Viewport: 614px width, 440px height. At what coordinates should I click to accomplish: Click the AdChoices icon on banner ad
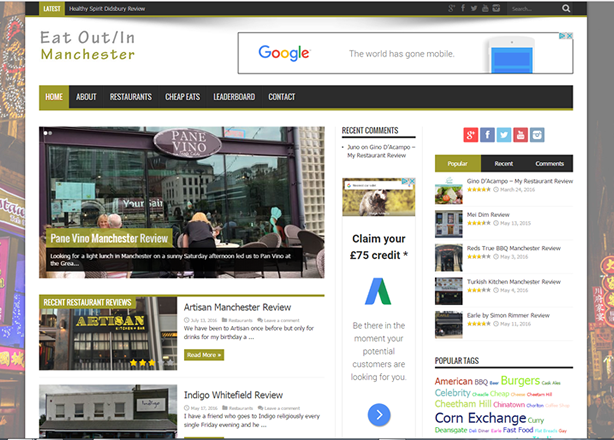click(x=562, y=36)
